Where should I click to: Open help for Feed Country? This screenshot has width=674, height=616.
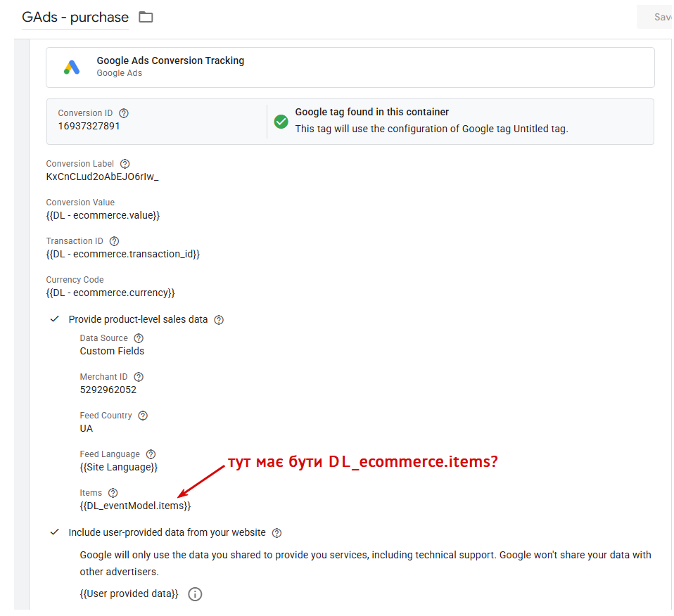point(143,416)
